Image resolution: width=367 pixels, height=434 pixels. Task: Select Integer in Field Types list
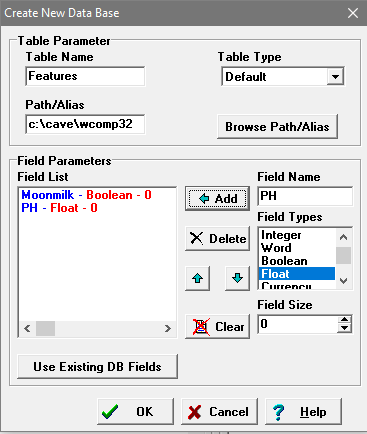pyautogui.click(x=297, y=235)
